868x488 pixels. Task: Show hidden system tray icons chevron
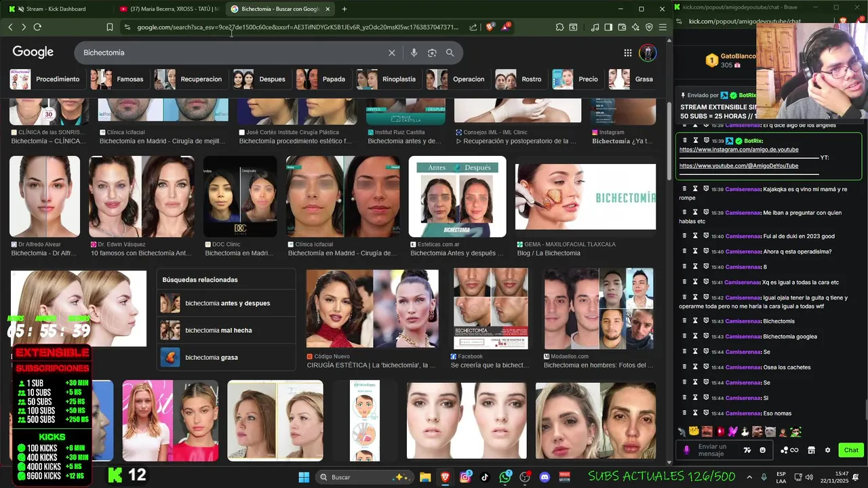tap(749, 477)
